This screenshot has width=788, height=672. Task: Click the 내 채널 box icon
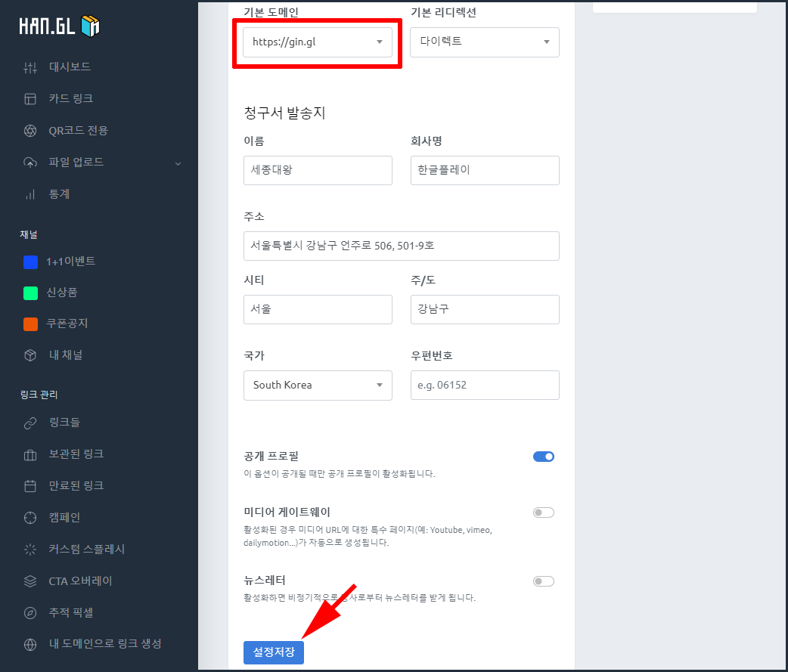click(x=30, y=355)
